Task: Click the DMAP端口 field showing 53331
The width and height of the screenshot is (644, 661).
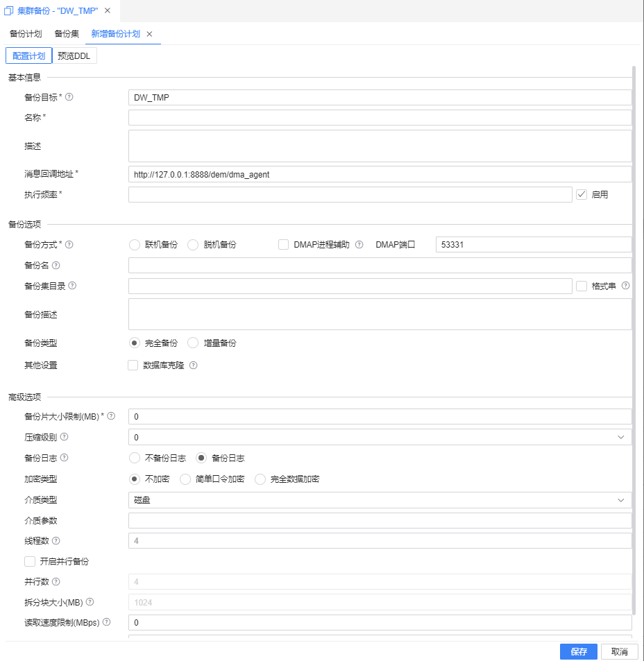Action: tap(534, 245)
